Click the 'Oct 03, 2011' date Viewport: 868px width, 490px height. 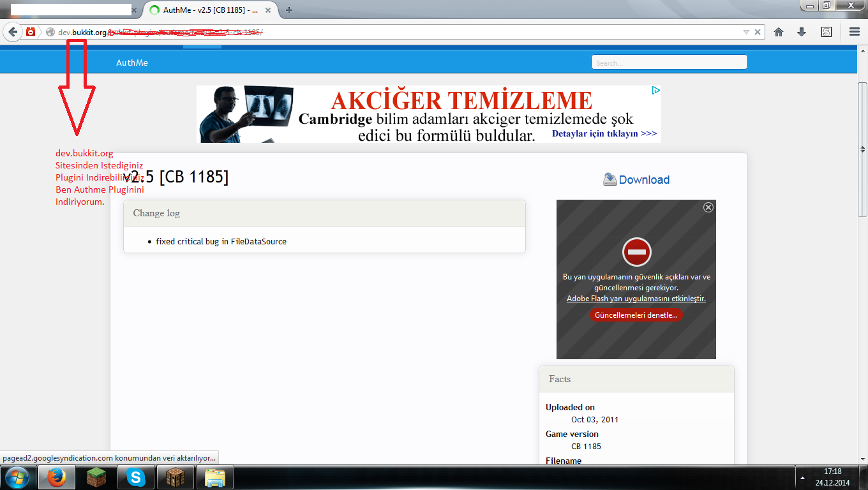595,419
